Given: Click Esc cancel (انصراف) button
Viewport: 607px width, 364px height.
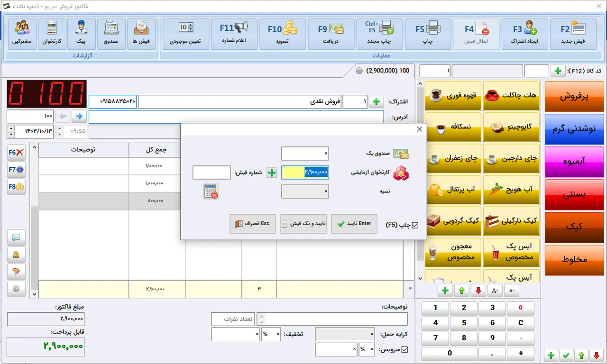Looking at the screenshot, I should click(x=253, y=224).
